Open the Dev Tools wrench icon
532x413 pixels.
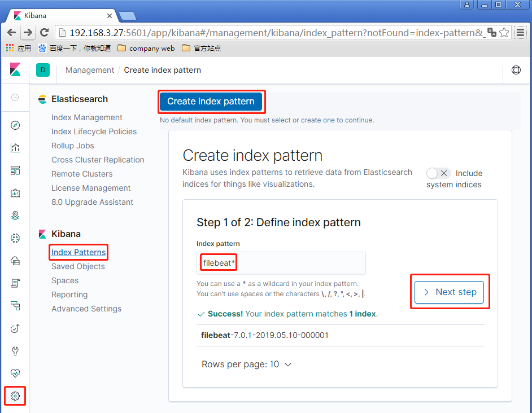(x=15, y=350)
